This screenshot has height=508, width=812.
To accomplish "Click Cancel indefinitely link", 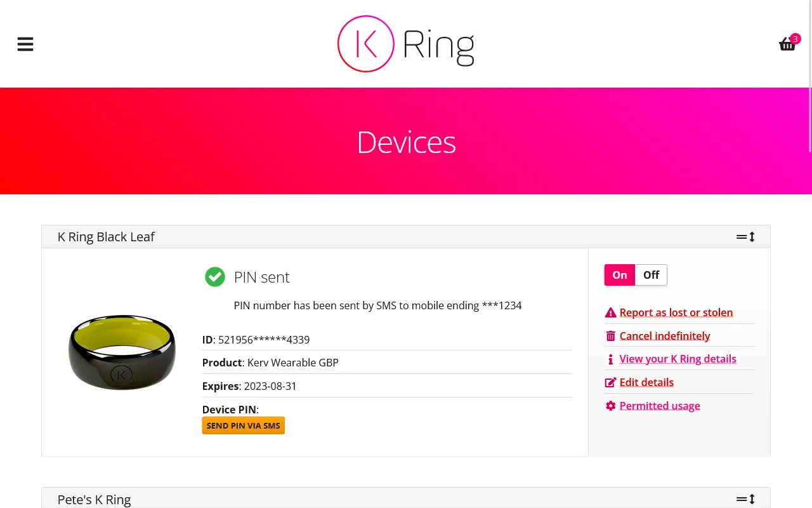I will point(665,336).
